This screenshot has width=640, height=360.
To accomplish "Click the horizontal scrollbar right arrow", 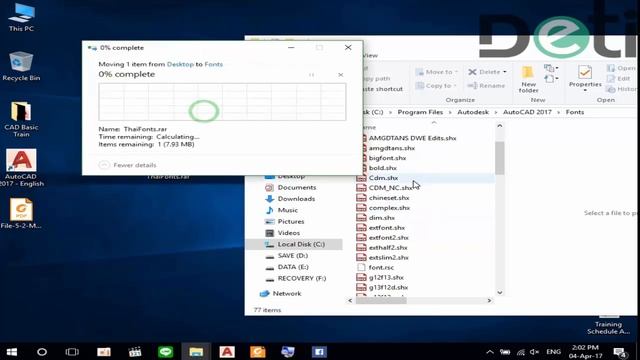I will [489, 300].
